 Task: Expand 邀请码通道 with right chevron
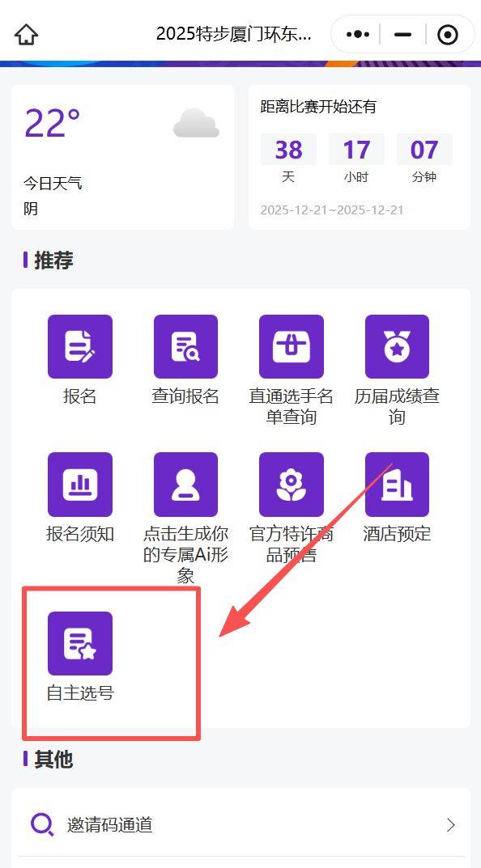[x=451, y=825]
